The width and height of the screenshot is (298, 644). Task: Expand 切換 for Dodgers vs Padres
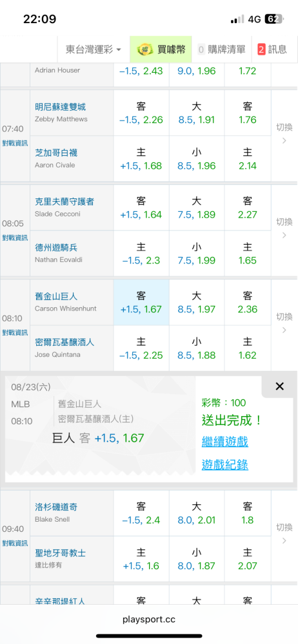(284, 533)
